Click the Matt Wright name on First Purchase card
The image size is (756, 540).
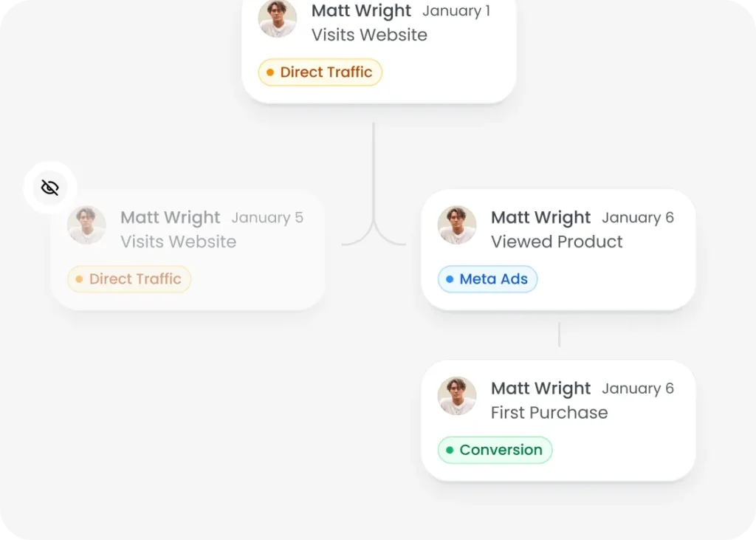point(540,389)
